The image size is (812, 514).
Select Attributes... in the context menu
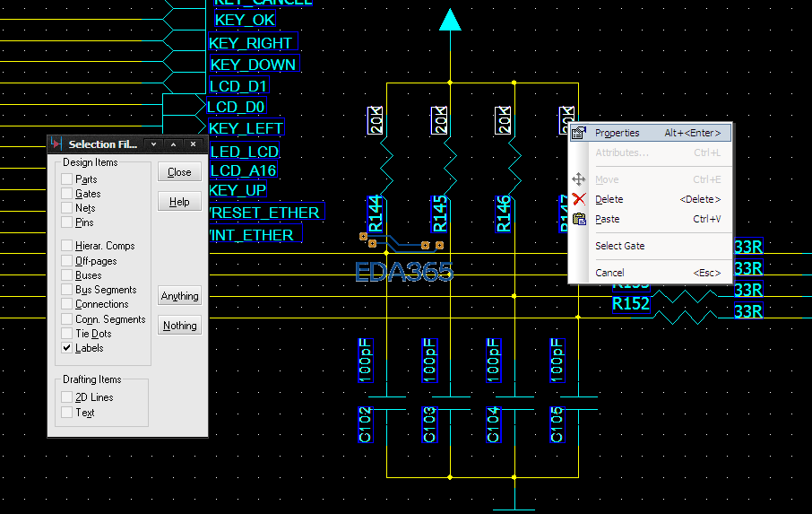pyautogui.click(x=651, y=152)
